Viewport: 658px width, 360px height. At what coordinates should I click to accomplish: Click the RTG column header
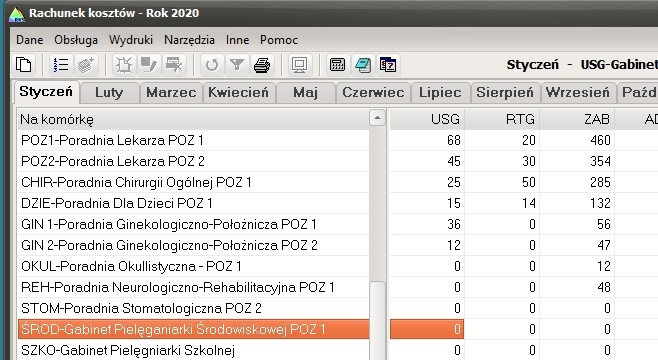[x=502, y=119]
